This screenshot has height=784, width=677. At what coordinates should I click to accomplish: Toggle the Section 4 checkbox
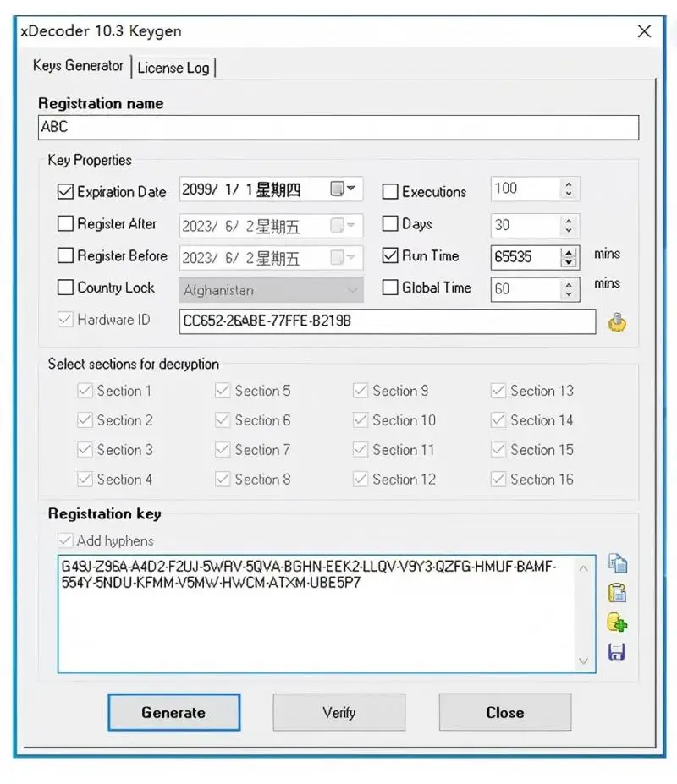[85, 479]
